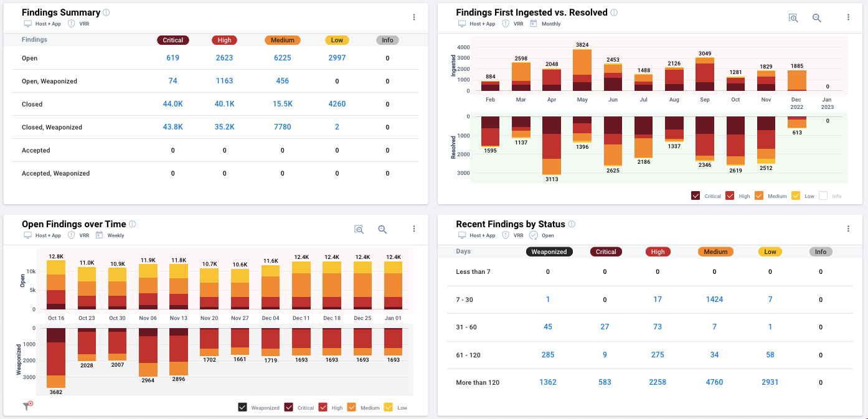
Task: Click the 1424 link in the 7-30 days row
Action: click(714, 299)
